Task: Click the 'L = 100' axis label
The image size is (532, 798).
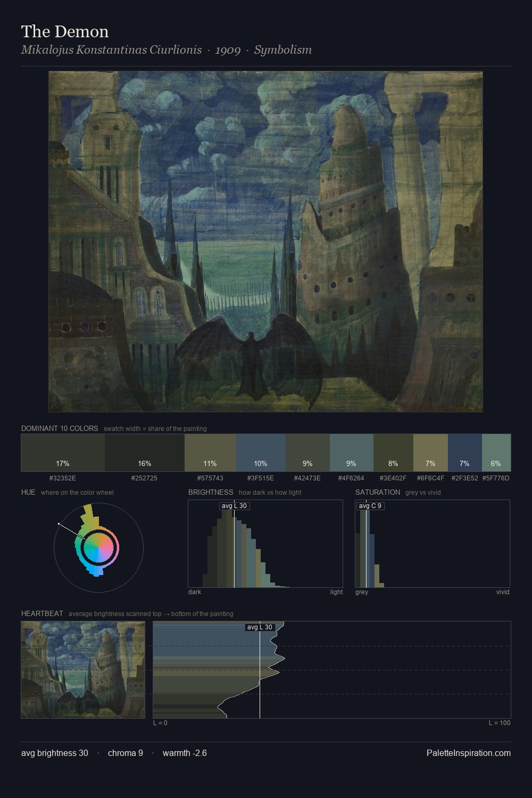Action: click(x=500, y=723)
